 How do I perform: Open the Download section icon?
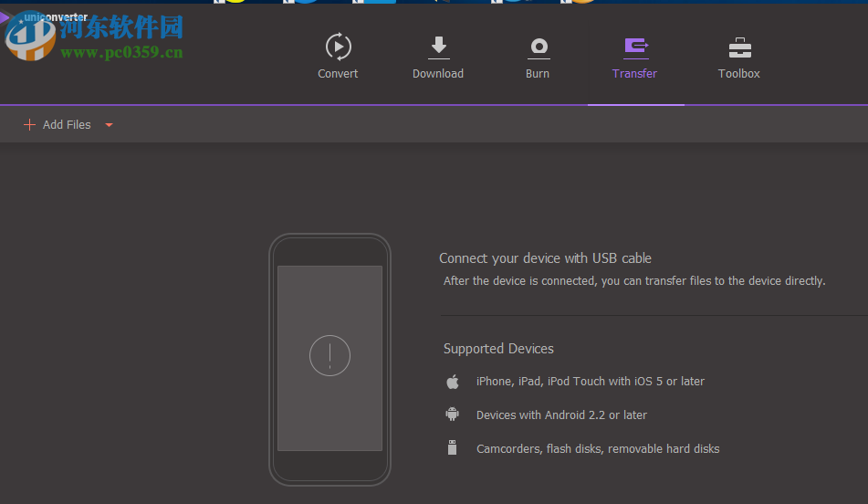tap(438, 47)
